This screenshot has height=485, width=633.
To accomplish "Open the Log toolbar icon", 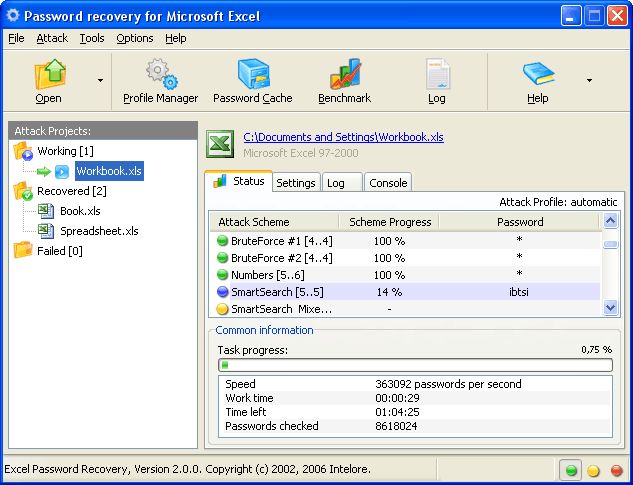I will (437, 75).
